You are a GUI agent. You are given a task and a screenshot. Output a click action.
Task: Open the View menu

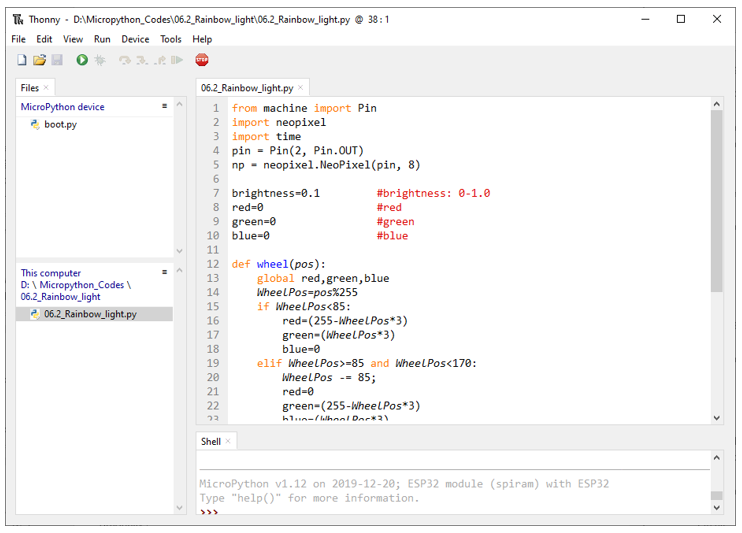pyautogui.click(x=73, y=39)
